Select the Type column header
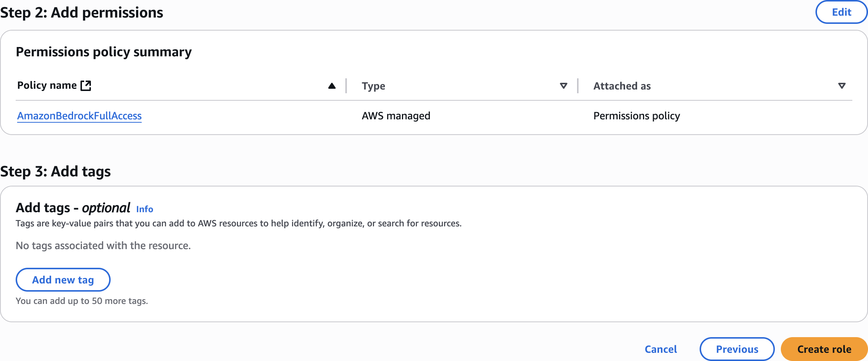This screenshot has height=361, width=868. (x=373, y=86)
